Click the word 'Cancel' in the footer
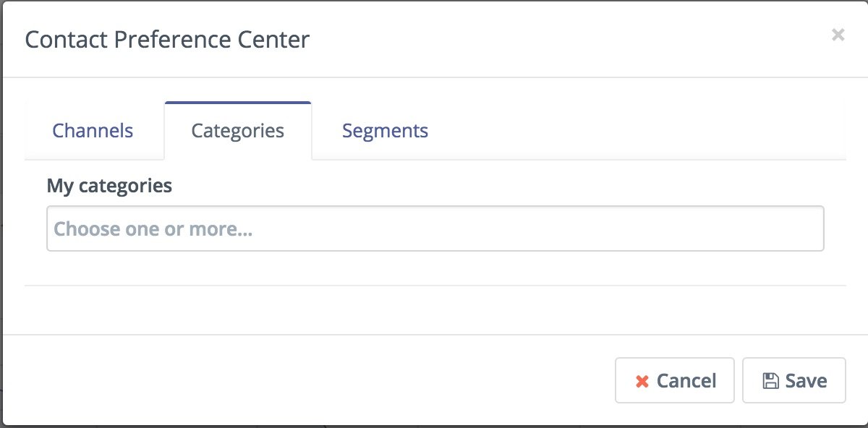Screen dimensions: 868x428 coord(686,381)
